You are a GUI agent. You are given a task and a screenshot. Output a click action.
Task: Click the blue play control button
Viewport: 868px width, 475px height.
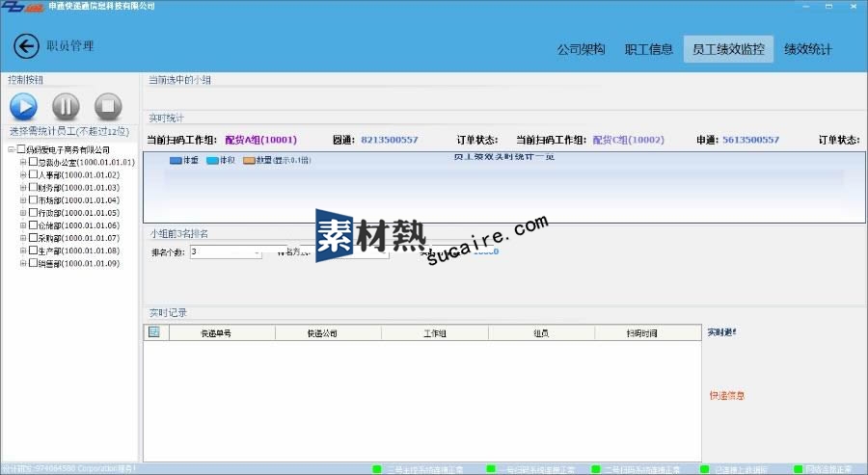(x=23, y=106)
